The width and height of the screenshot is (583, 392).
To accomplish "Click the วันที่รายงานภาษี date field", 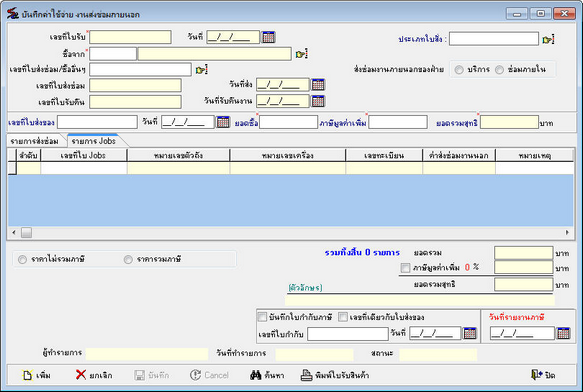I will [x=522, y=333].
